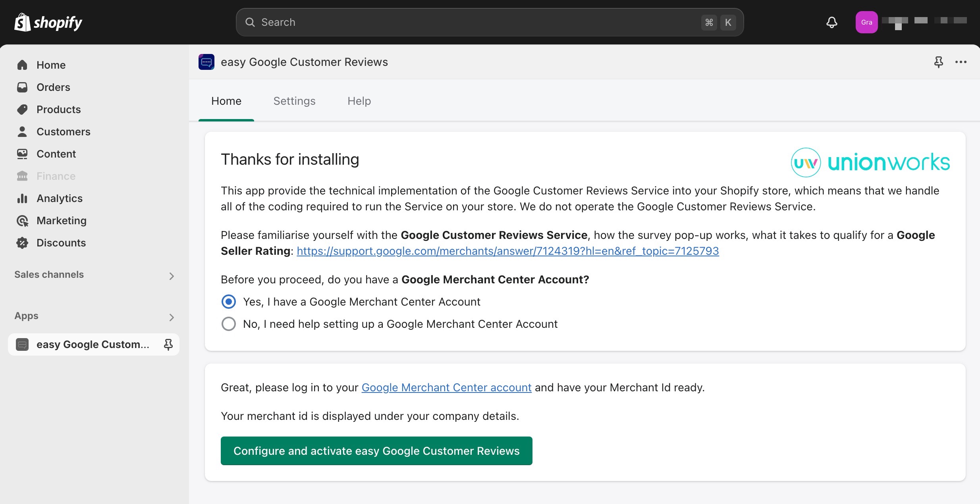Select the Marketing section
The width and height of the screenshot is (980, 504).
[x=61, y=220]
